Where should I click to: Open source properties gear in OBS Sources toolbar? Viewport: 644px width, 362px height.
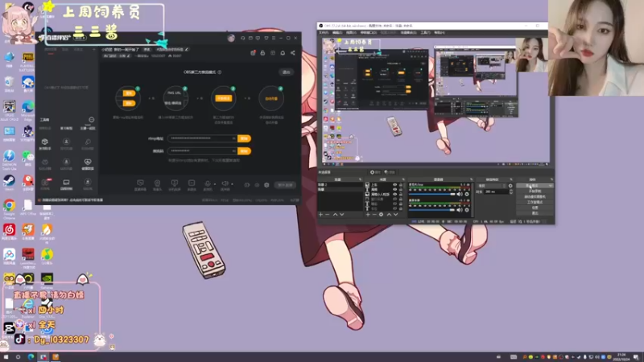point(381,215)
